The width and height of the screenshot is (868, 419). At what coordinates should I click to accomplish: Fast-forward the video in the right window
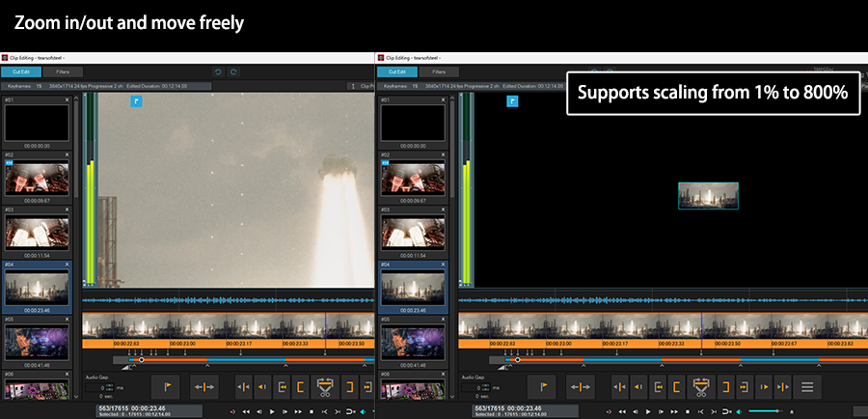click(674, 412)
